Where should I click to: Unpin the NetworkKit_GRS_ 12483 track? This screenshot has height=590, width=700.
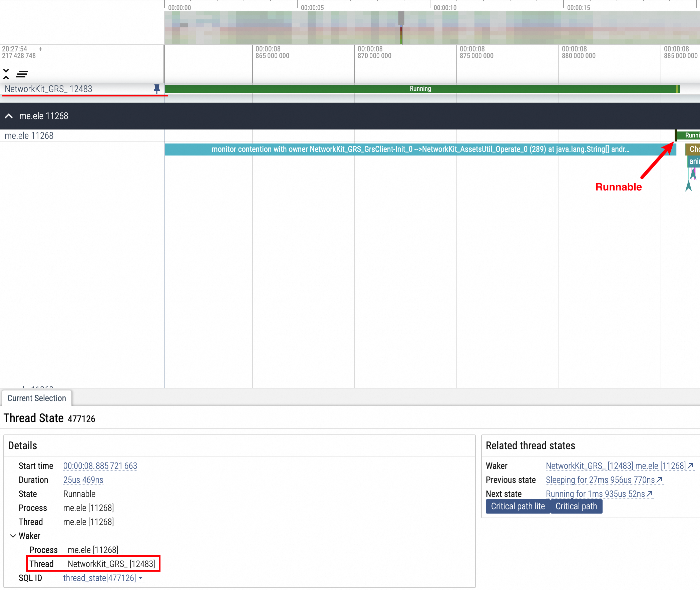coord(156,89)
